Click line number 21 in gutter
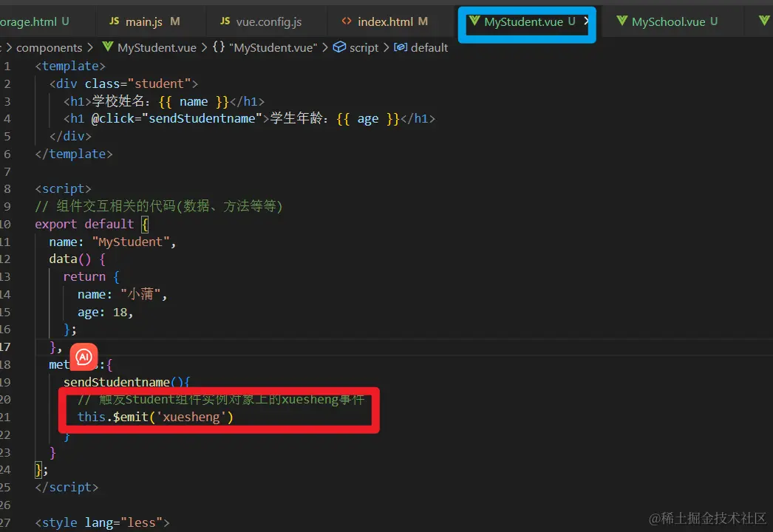 (5, 417)
